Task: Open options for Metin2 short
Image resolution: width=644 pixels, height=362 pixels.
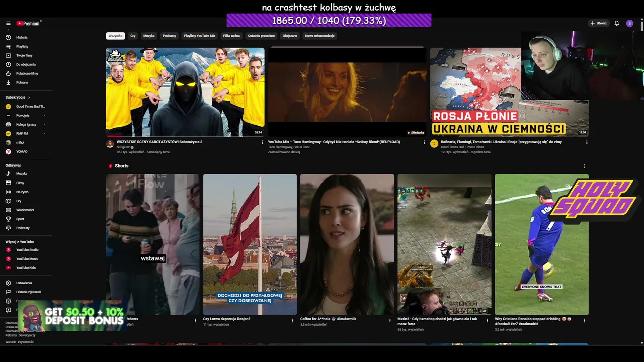Action: [x=487, y=320]
